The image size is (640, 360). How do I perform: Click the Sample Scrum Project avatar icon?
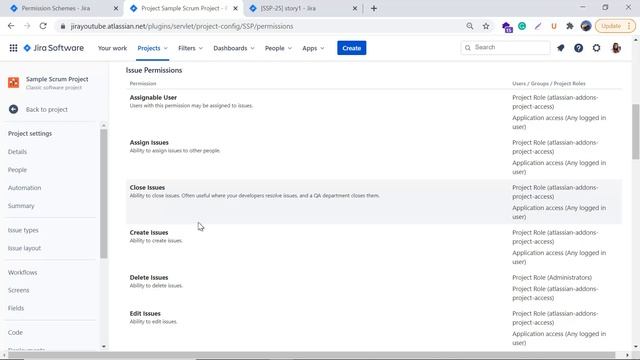[x=13, y=82]
